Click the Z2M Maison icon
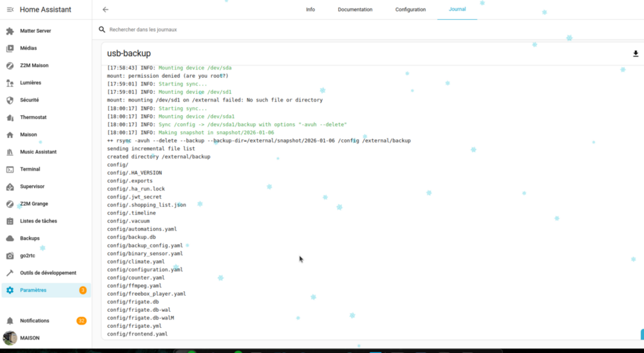 (x=10, y=65)
